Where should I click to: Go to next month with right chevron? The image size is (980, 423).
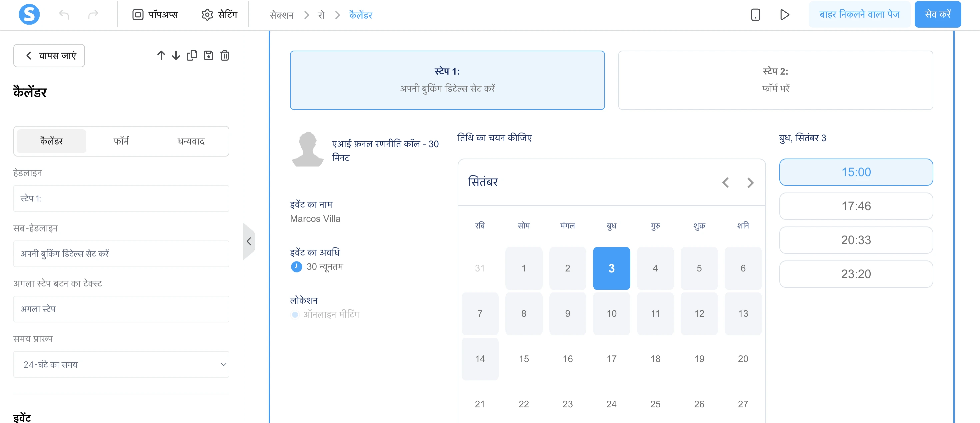pos(750,183)
